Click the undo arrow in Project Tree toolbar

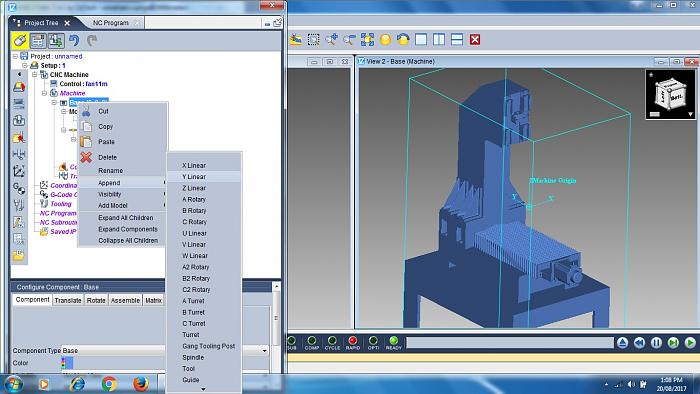click(74, 41)
